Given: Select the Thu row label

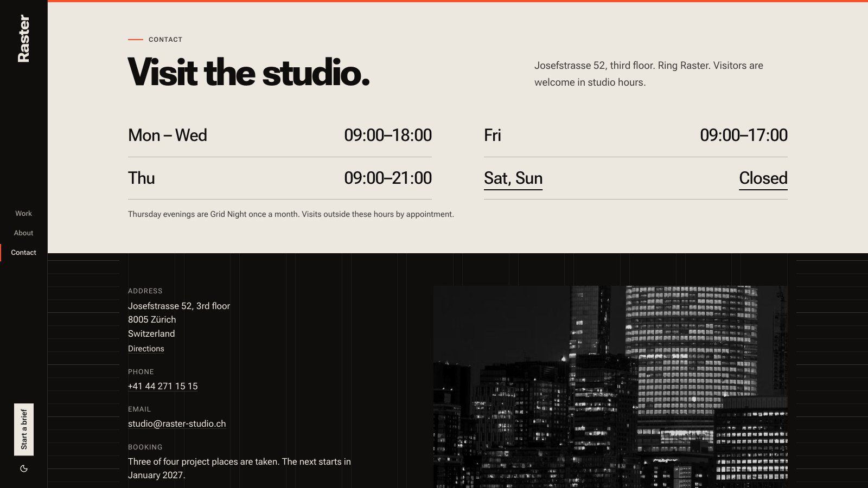Looking at the screenshot, I should tap(141, 178).
